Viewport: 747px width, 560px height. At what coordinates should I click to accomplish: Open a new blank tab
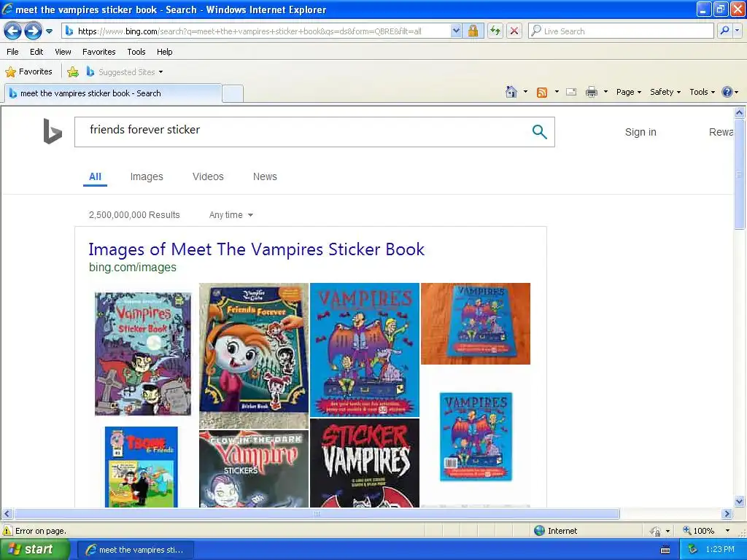pyautogui.click(x=233, y=93)
